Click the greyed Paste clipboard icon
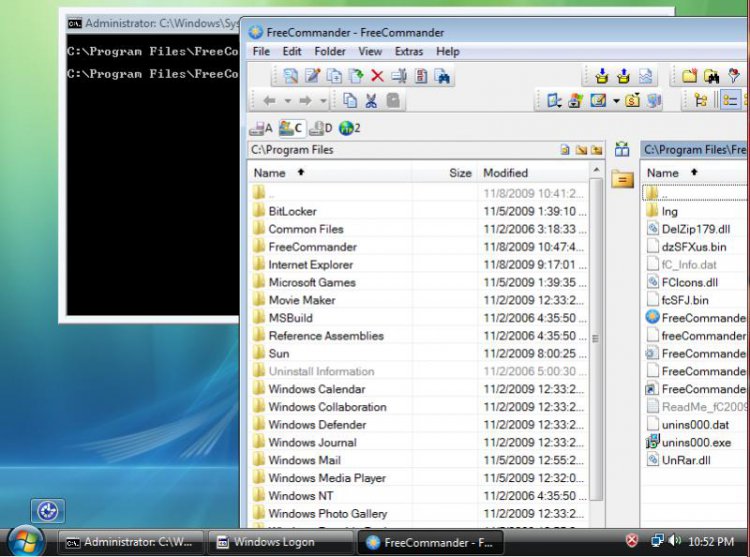This screenshot has width=750, height=557. coord(393,100)
